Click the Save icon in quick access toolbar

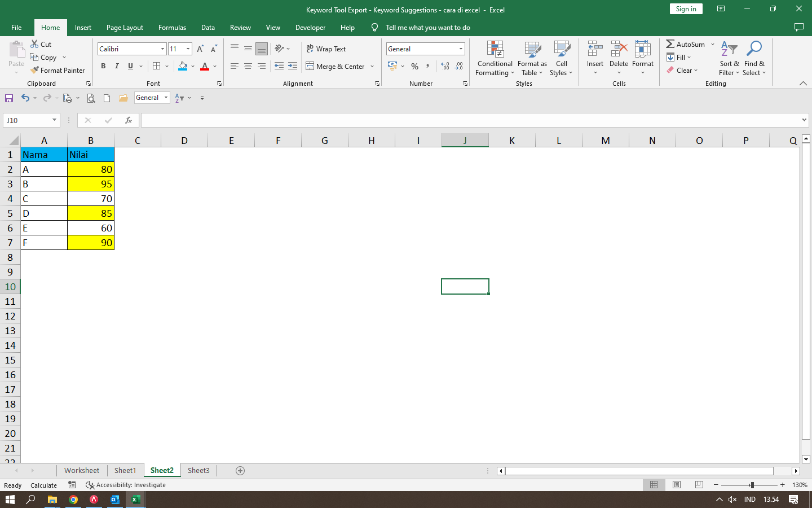click(x=9, y=98)
